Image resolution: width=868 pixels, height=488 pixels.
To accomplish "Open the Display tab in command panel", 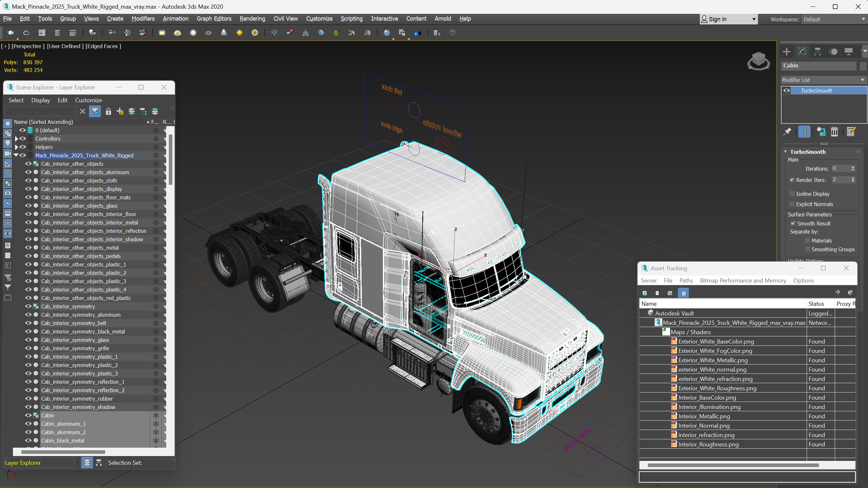I will click(x=848, y=52).
